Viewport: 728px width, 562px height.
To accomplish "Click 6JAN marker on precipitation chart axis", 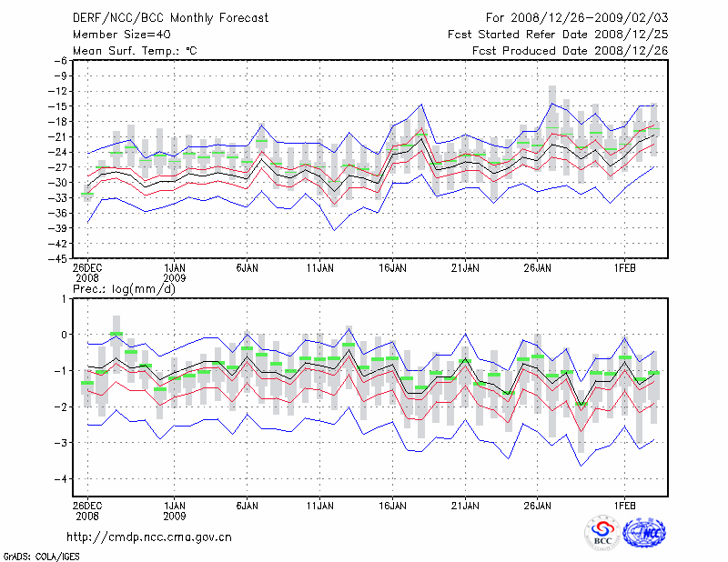I will [x=247, y=507].
